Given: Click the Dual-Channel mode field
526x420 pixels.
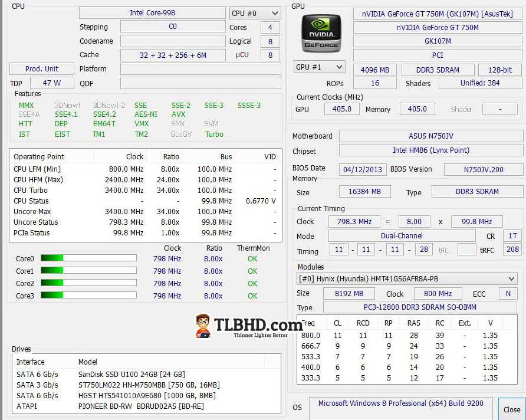Looking at the screenshot, I should point(402,236).
